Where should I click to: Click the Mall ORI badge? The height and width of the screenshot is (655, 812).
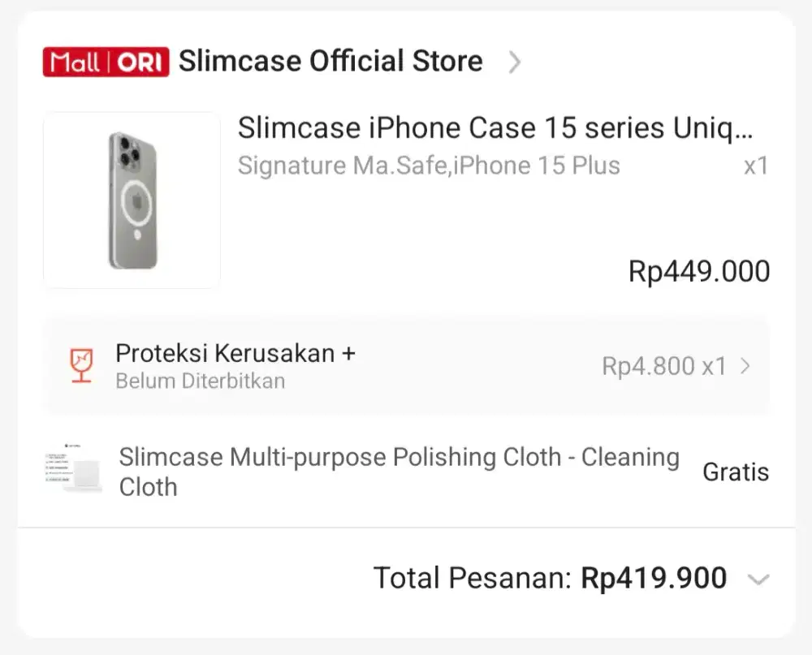[106, 62]
